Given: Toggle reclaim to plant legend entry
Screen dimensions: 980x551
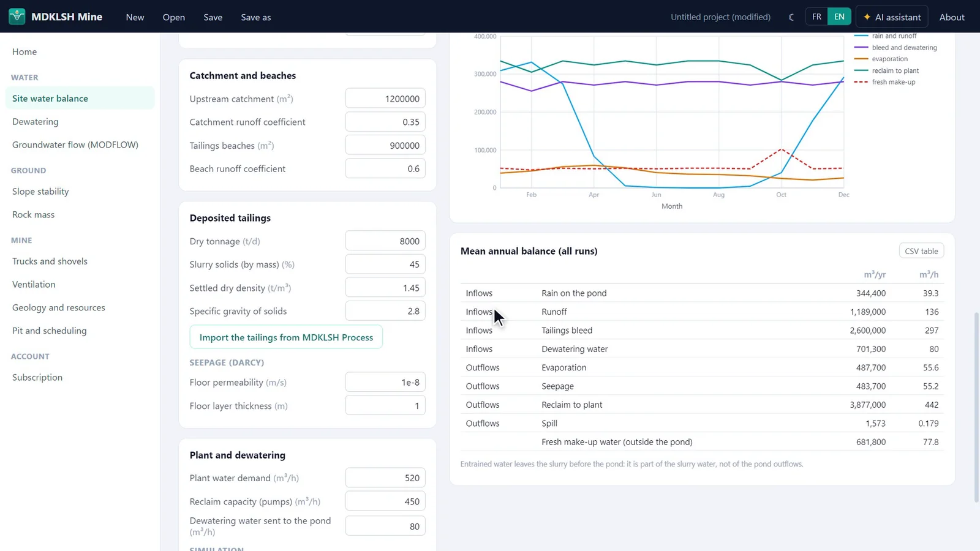Looking at the screenshot, I should 886,70.
